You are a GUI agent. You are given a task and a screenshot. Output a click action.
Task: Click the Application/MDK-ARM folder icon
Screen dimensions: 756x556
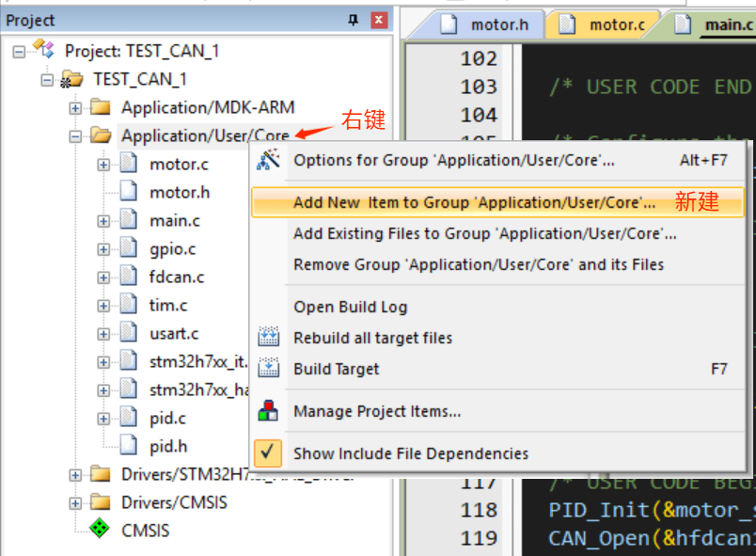[101, 107]
